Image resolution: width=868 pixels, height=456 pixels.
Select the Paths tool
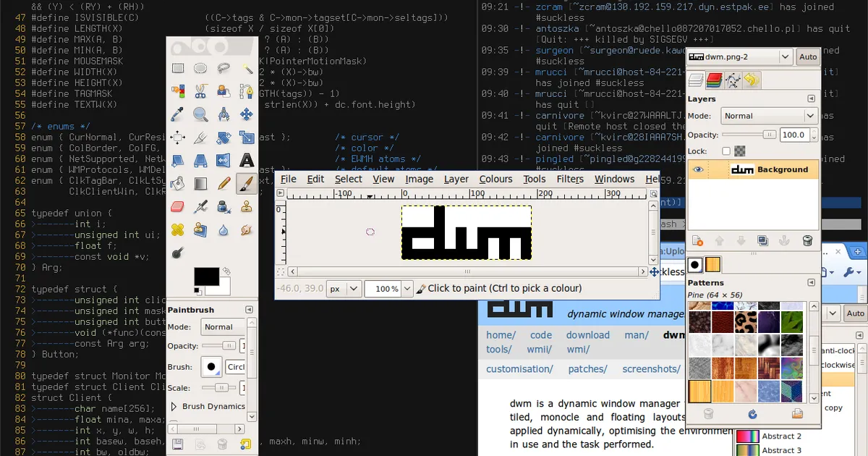point(247,91)
